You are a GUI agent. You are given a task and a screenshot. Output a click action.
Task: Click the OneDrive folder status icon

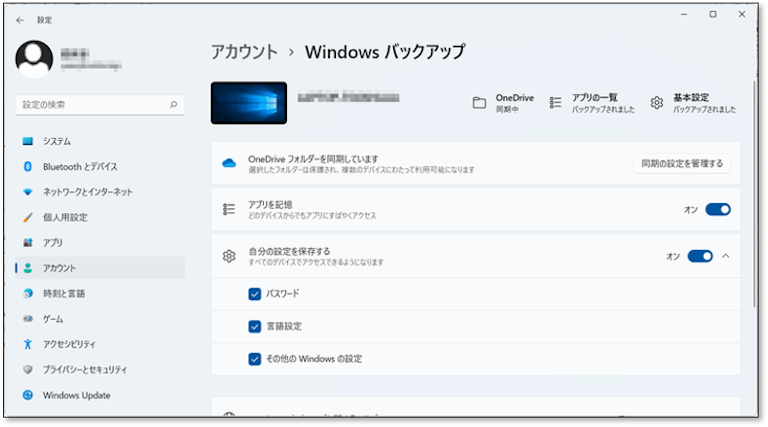tap(479, 103)
